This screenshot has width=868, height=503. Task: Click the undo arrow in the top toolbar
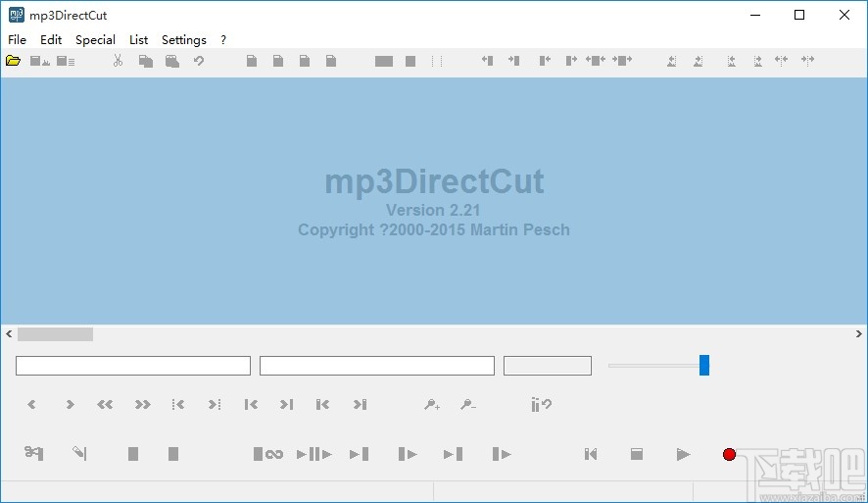point(199,61)
